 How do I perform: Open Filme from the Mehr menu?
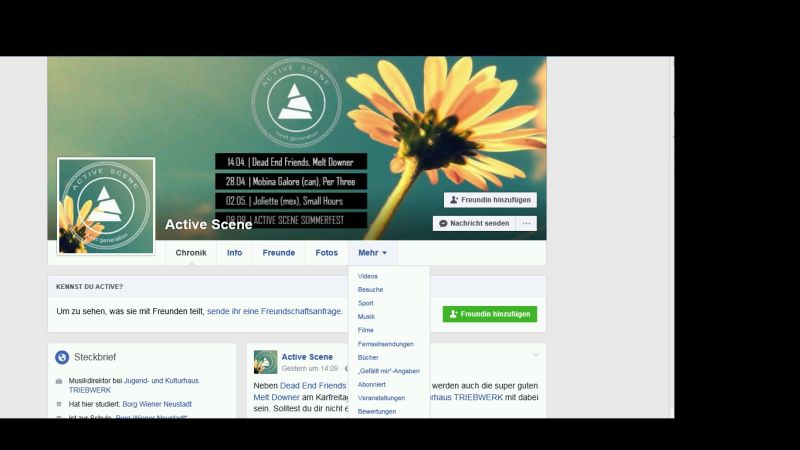[x=366, y=330]
